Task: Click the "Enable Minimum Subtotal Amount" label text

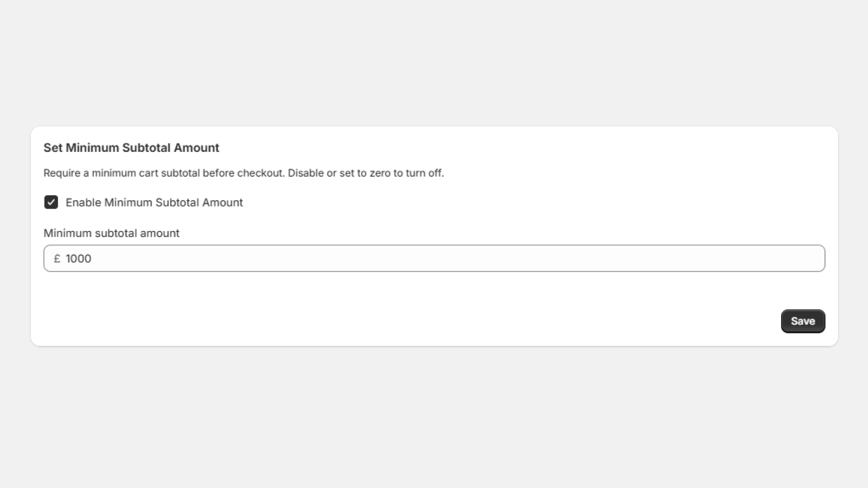Action: pos(154,202)
